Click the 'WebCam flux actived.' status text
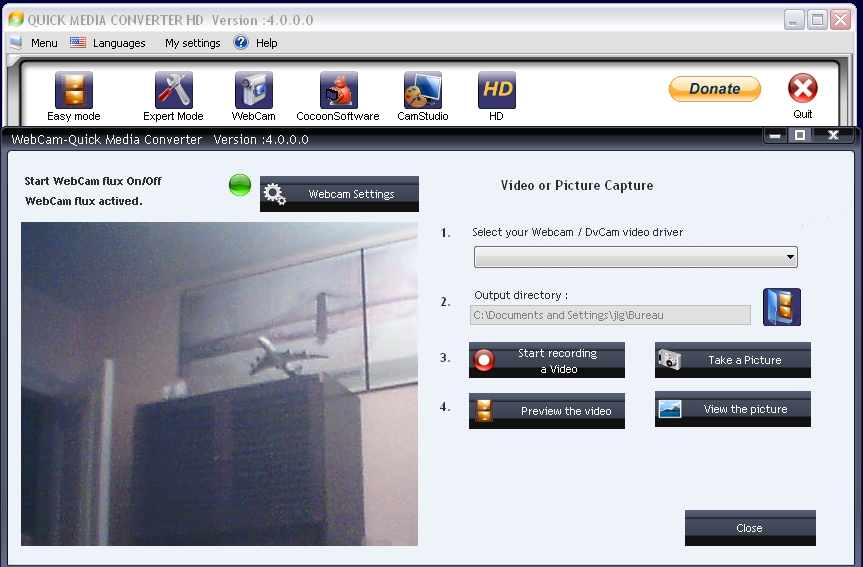This screenshot has height=567, width=863. pyautogui.click(x=84, y=201)
